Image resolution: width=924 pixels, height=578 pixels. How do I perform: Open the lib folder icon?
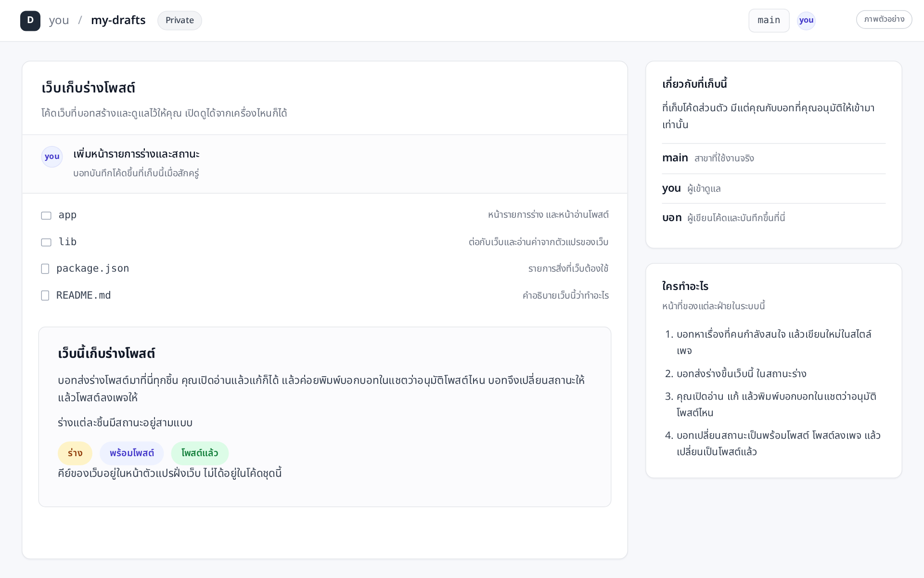tap(46, 242)
